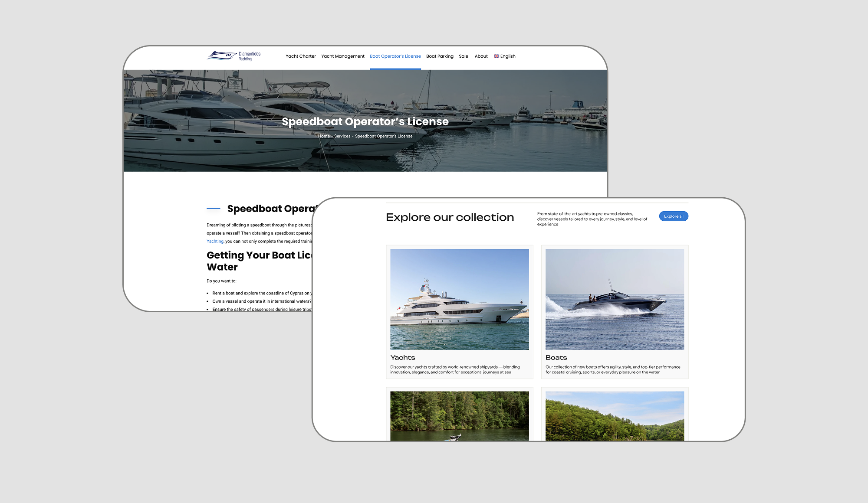Go to the Boat Parking page
Viewport: 868px width, 503px height.
pos(439,56)
